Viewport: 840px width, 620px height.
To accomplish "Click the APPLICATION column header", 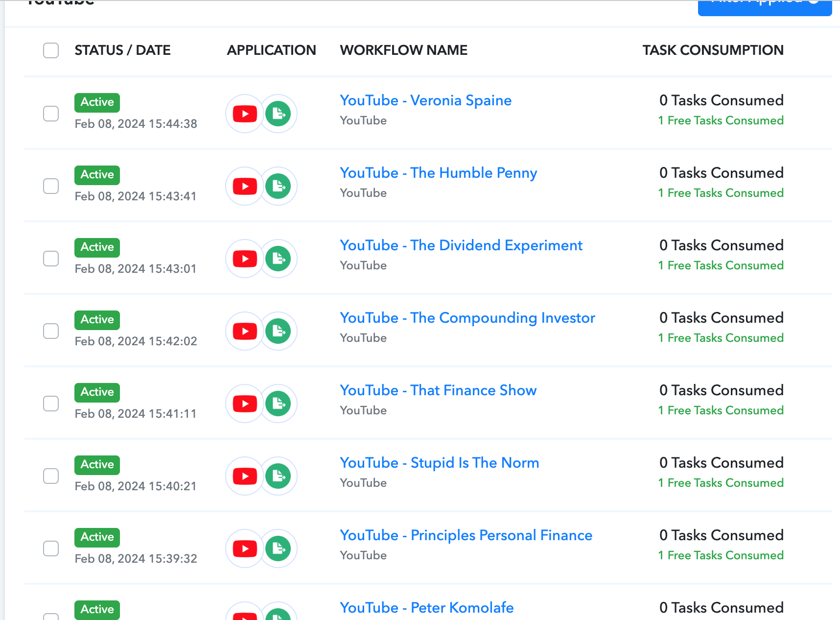I will [x=271, y=50].
